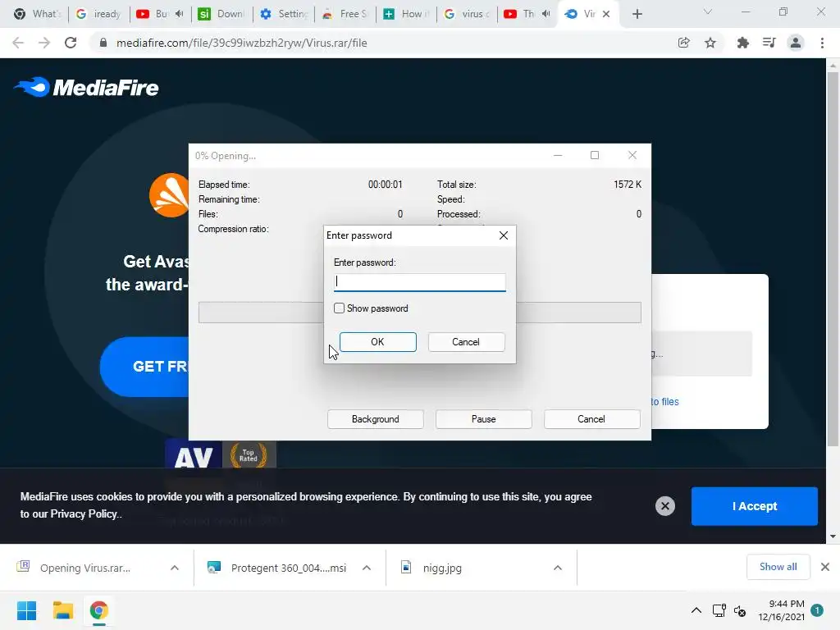Show all downloads
The height and width of the screenshot is (630, 840).
pos(778,567)
